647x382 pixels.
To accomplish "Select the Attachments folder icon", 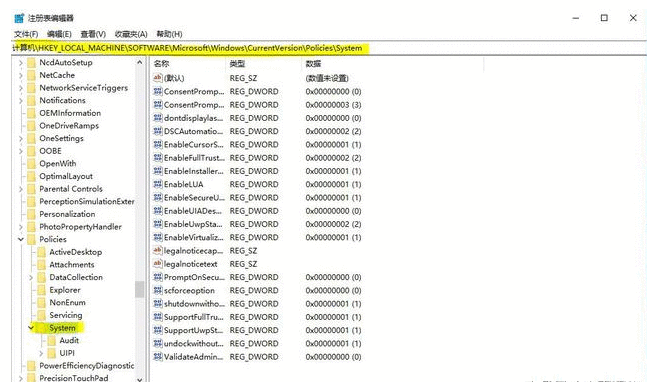I will click(41, 265).
